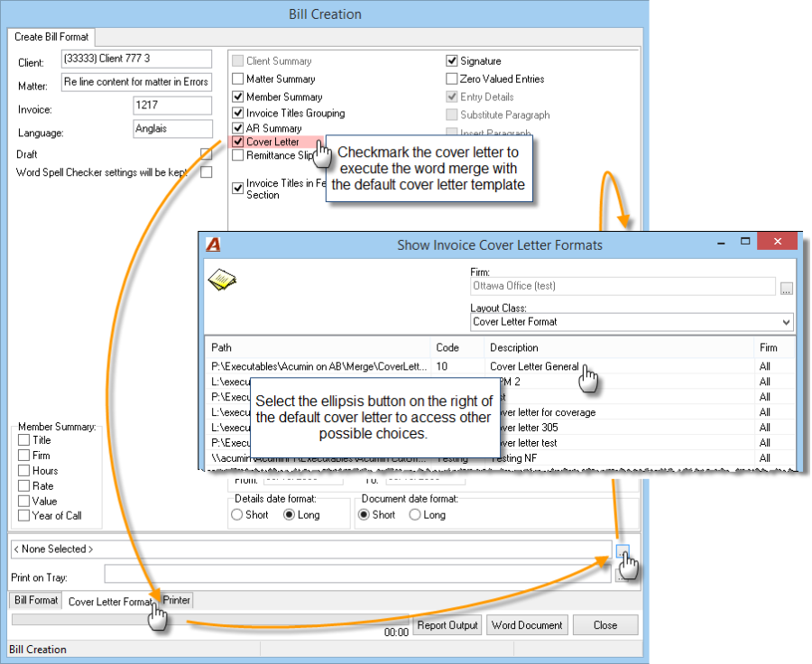Select the Cover Letter General row

coord(500,366)
